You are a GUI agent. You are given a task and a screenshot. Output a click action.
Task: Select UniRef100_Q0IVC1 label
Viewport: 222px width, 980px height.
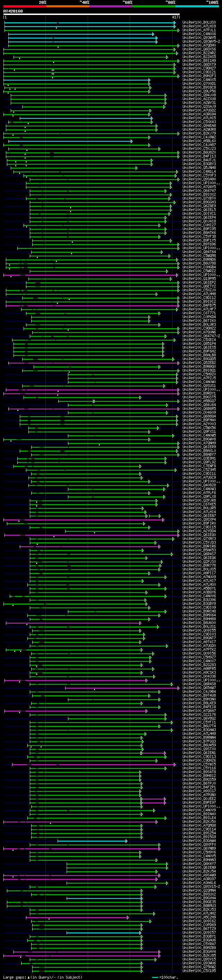(x=199, y=214)
